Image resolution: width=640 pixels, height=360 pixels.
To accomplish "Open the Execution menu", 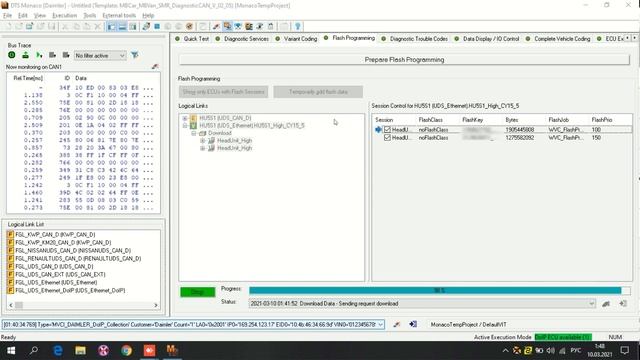I will tap(64, 16).
